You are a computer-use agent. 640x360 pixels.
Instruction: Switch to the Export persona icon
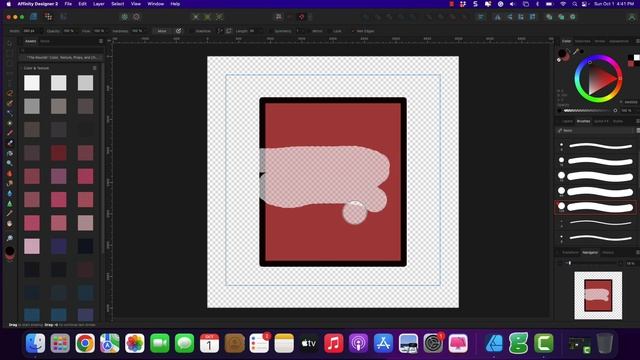[63, 17]
